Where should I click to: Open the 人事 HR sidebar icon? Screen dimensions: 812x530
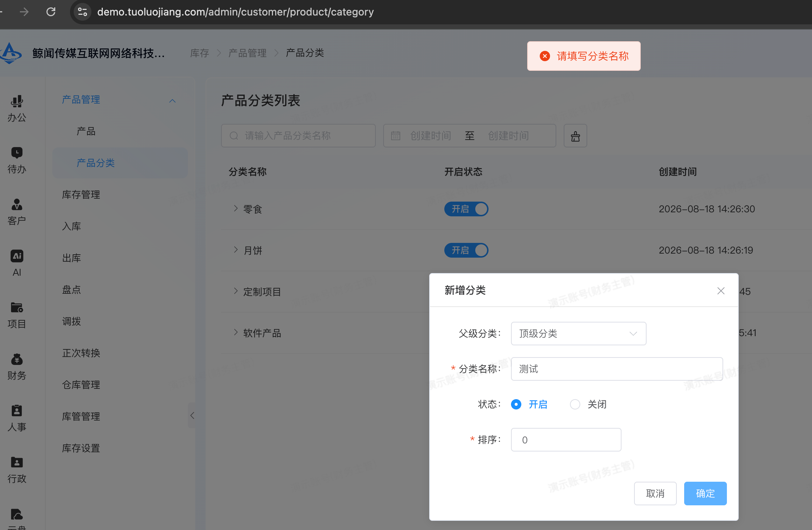[17, 418]
